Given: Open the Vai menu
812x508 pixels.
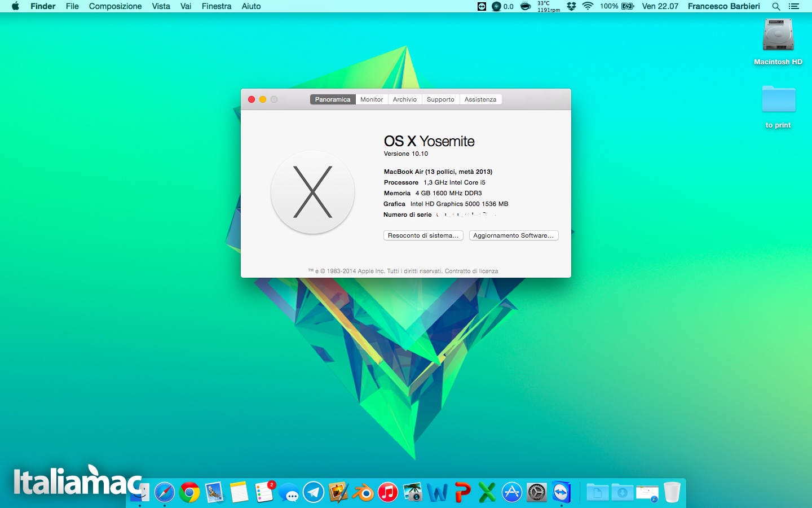Looking at the screenshot, I should (186, 6).
